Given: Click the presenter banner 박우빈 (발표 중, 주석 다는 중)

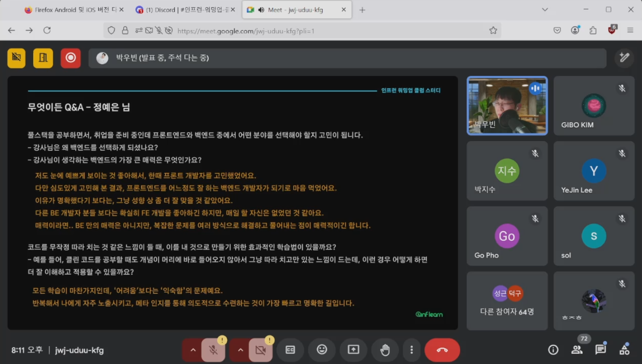Looking at the screenshot, I should (x=347, y=58).
